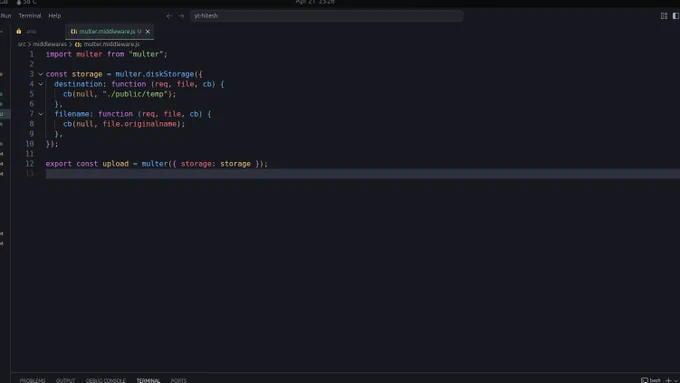
Task: Collapse the destination function on line 4
Action: pyautogui.click(x=41, y=84)
